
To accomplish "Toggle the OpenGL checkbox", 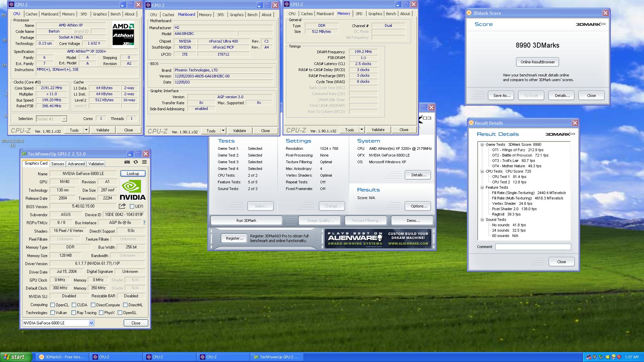I will point(120,313).
